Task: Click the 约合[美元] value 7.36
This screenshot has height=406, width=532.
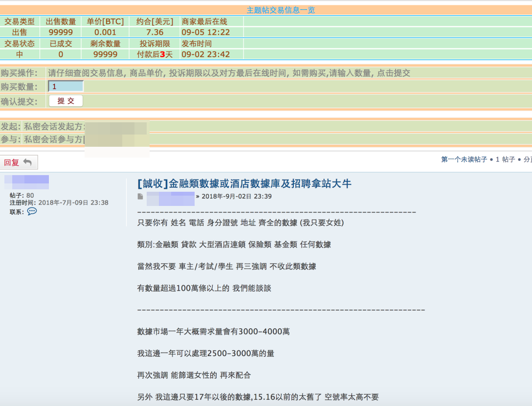Action: click(x=155, y=32)
